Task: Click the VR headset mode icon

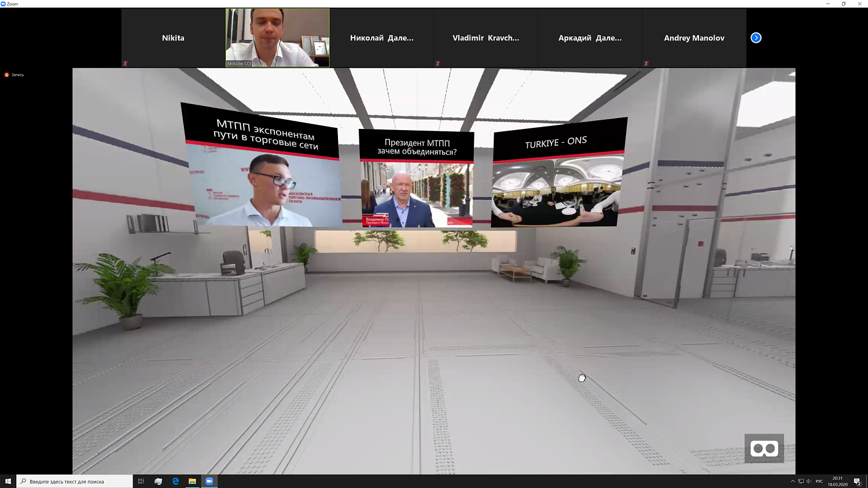Action: 764,449
